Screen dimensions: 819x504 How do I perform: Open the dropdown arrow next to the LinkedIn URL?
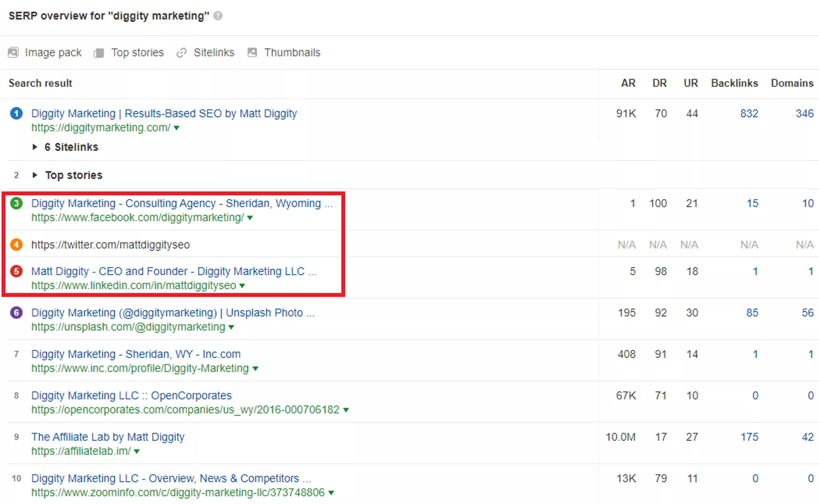[242, 286]
